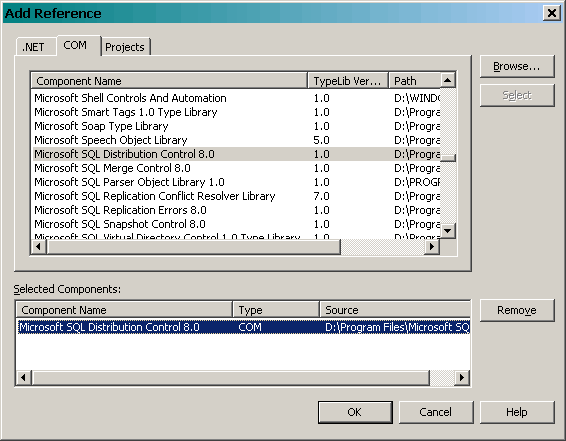The width and height of the screenshot is (566, 441).
Task: Close the Add Reference window
Action: [x=552, y=13]
